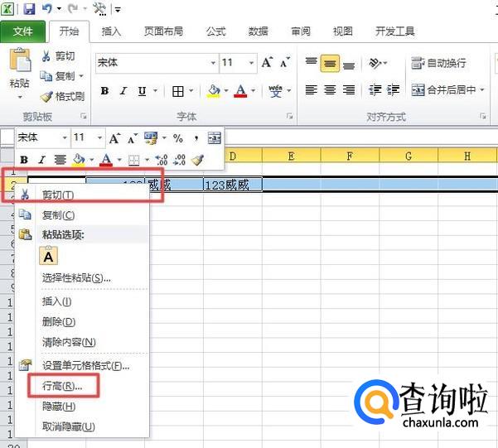Screen dimensions: 498x448
Task: Expand the ribbon fill color dropdown arrow
Action: (x=226, y=91)
